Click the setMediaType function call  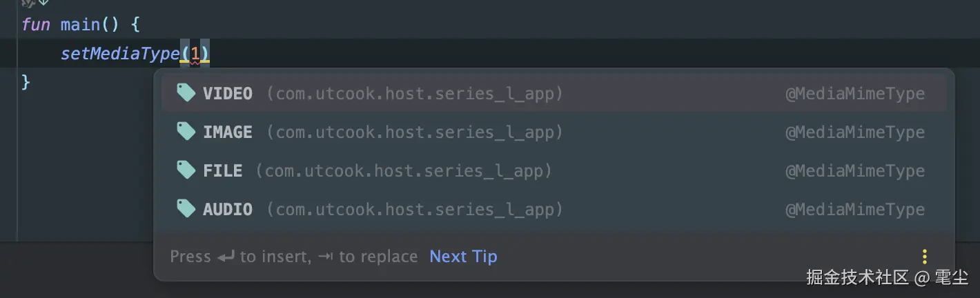coord(119,54)
